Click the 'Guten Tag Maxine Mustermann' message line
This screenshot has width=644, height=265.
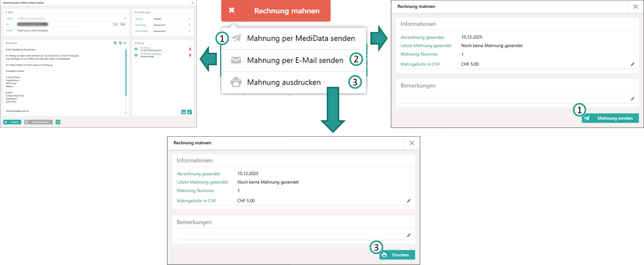click(21, 49)
